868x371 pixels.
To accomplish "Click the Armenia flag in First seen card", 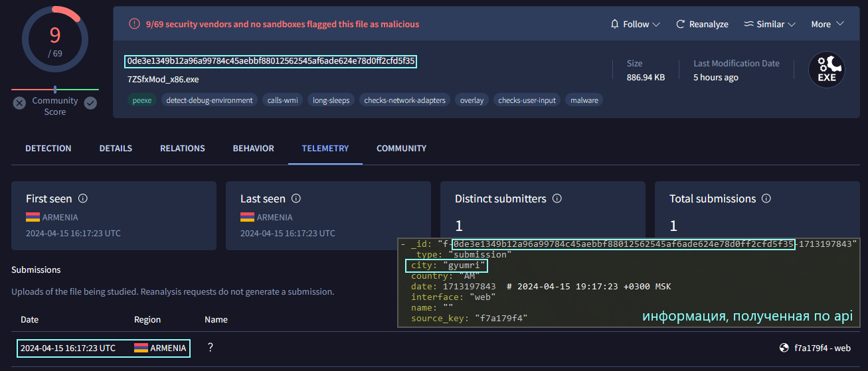I will 33,217.
